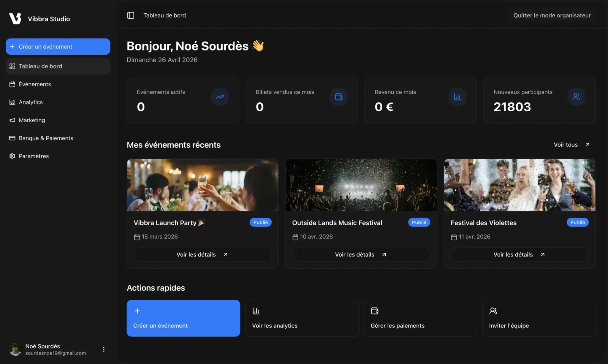Viewport: 608px width, 364px height.
Task: Select Voir les analytics quick action
Action: point(302,318)
